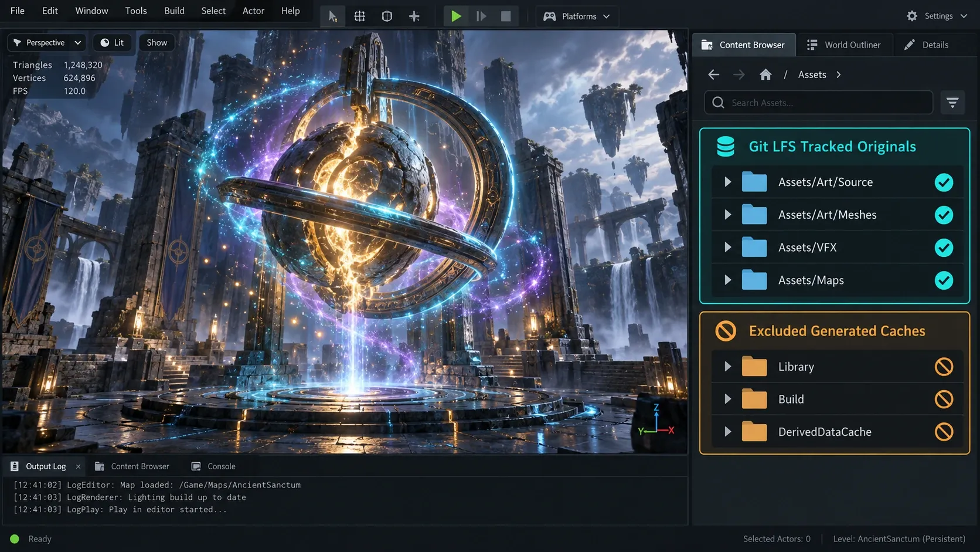Open the Actor menu

pyautogui.click(x=253, y=11)
